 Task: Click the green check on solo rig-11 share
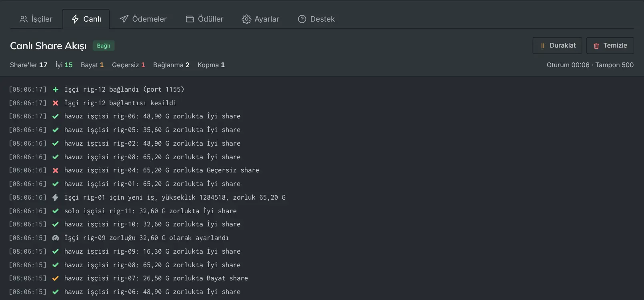pyautogui.click(x=56, y=211)
